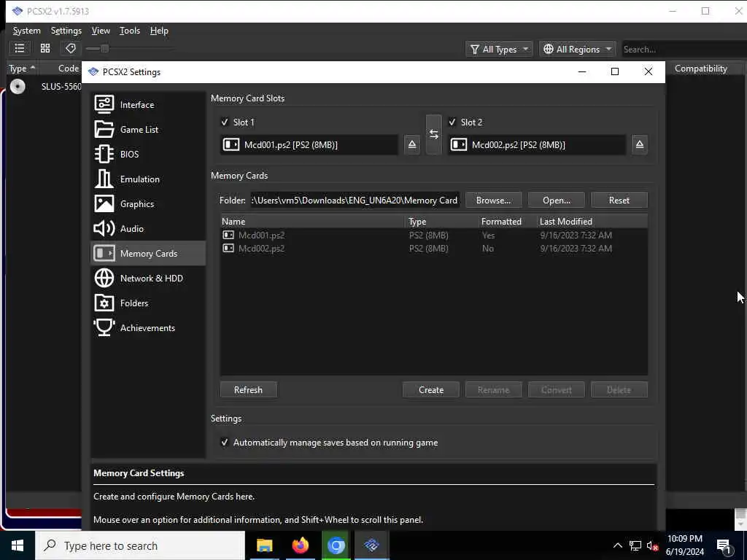Click the memory card folder path field
This screenshot has width=747, height=560.
(355, 200)
